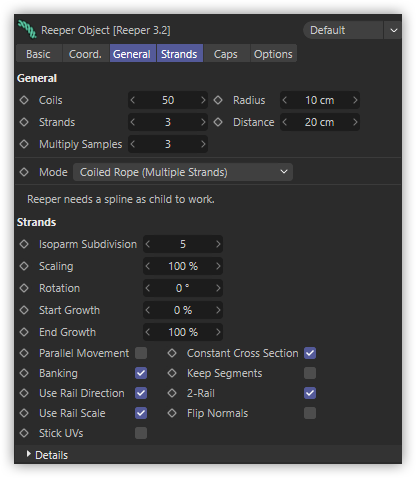Click the 'Reeper needs a spline' message
Image resolution: width=416 pixels, height=478 pixels.
coord(121,199)
